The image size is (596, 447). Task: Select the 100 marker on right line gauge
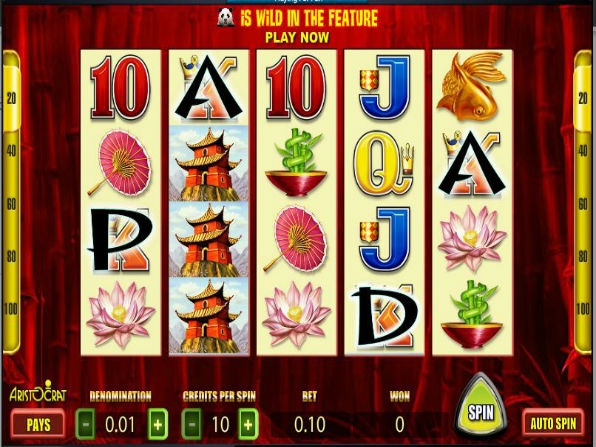click(x=583, y=309)
